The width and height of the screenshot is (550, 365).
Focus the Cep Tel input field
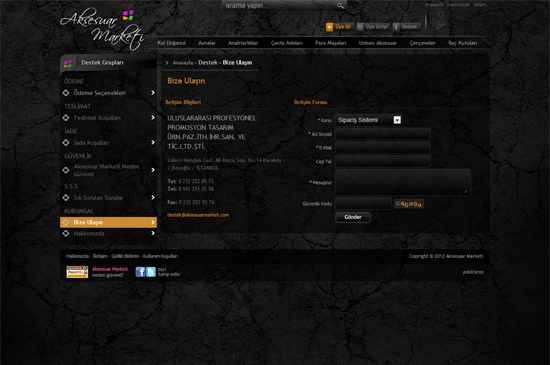383,161
